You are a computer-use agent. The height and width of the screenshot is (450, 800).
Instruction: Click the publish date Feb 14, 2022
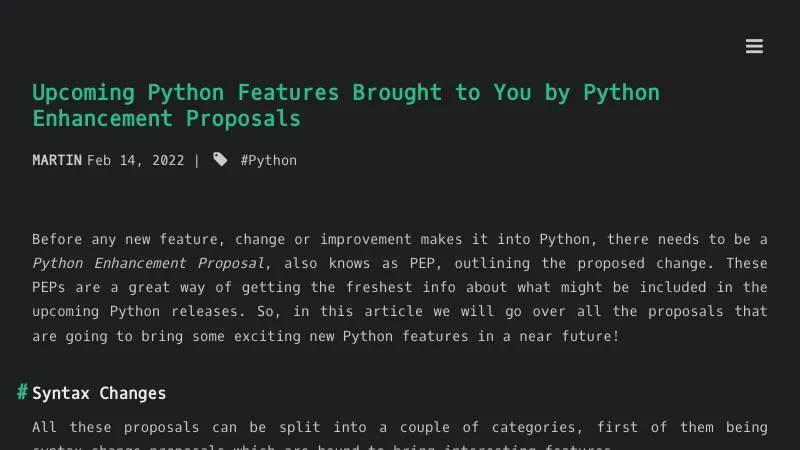pyautogui.click(x=135, y=160)
